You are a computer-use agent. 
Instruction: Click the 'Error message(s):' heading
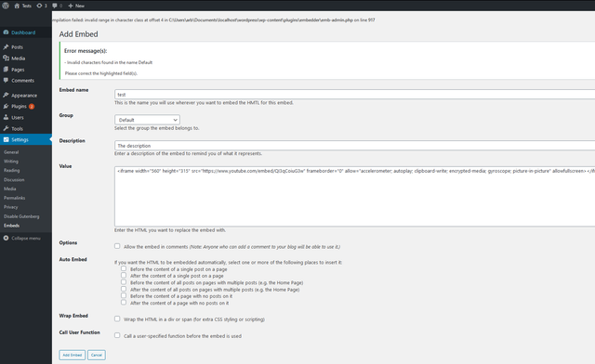point(86,51)
